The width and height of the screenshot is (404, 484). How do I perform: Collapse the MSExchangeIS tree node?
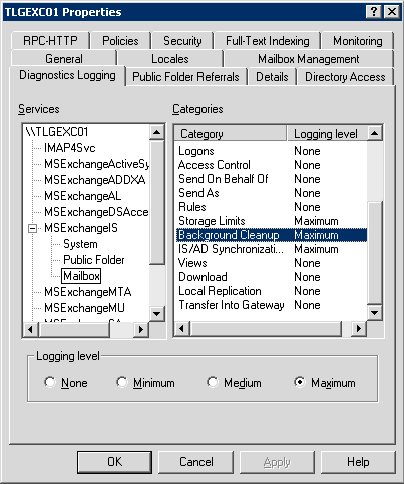point(33,228)
